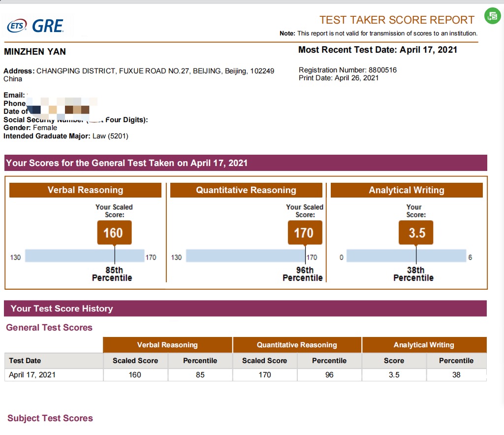Click the Quantitative Reasoning 170 score badge

pos(304,233)
